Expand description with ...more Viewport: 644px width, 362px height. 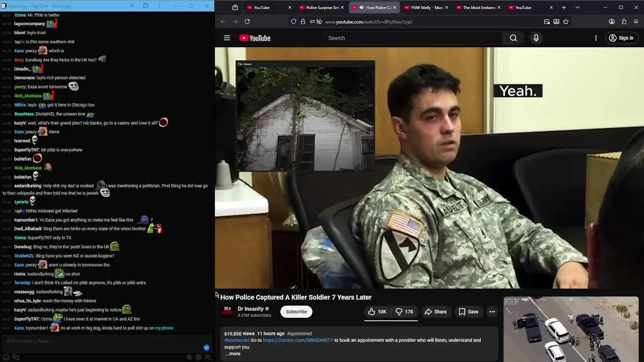click(x=232, y=353)
